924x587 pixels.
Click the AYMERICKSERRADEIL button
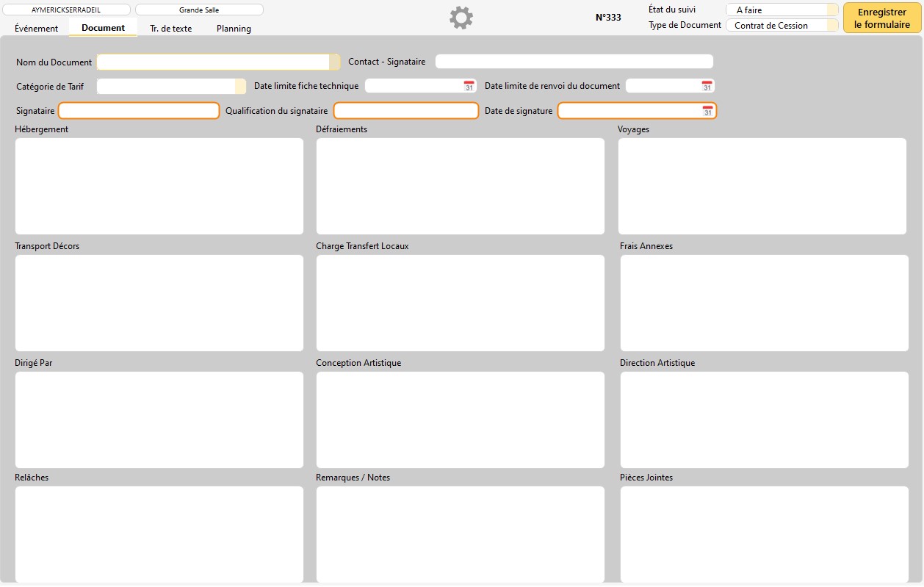pos(66,10)
